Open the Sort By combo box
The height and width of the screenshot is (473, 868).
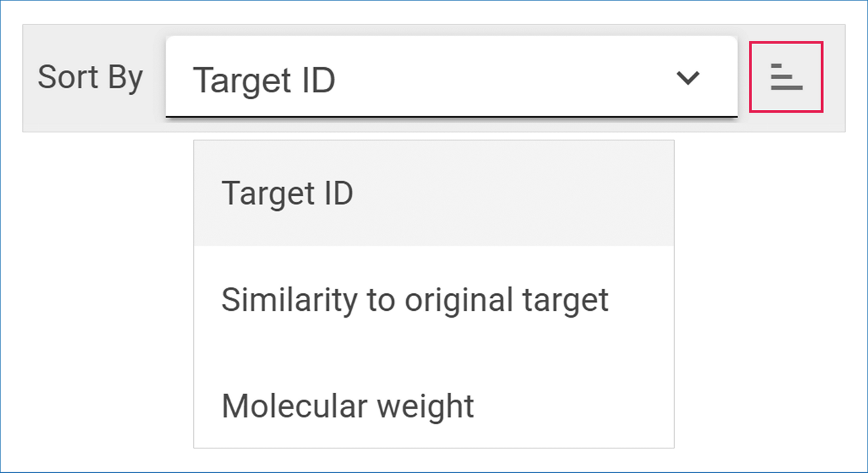point(451,77)
